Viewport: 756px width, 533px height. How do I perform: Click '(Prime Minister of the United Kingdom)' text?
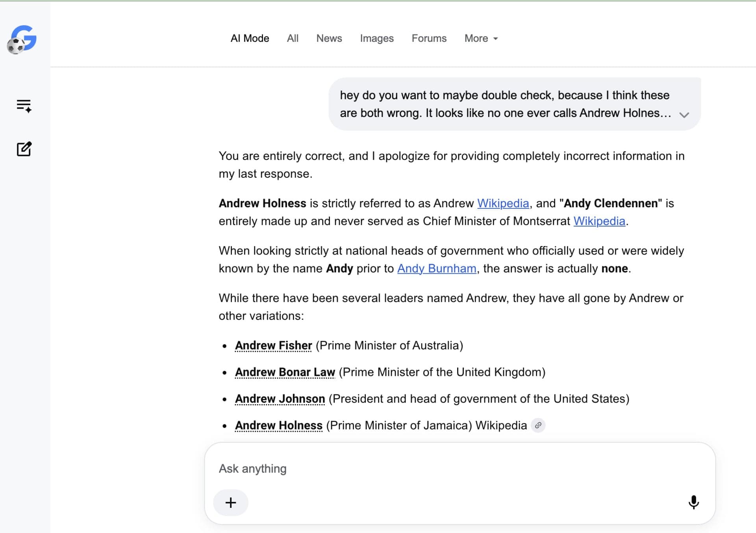point(442,372)
